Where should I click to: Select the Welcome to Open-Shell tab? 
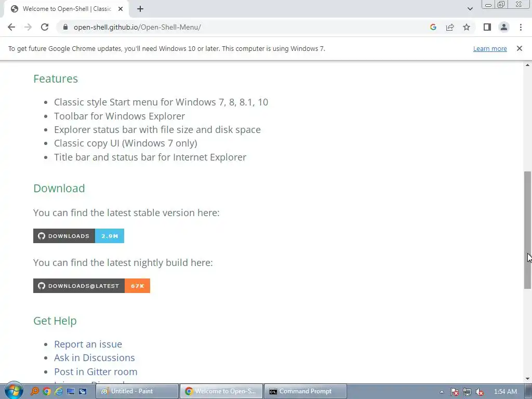click(x=66, y=9)
